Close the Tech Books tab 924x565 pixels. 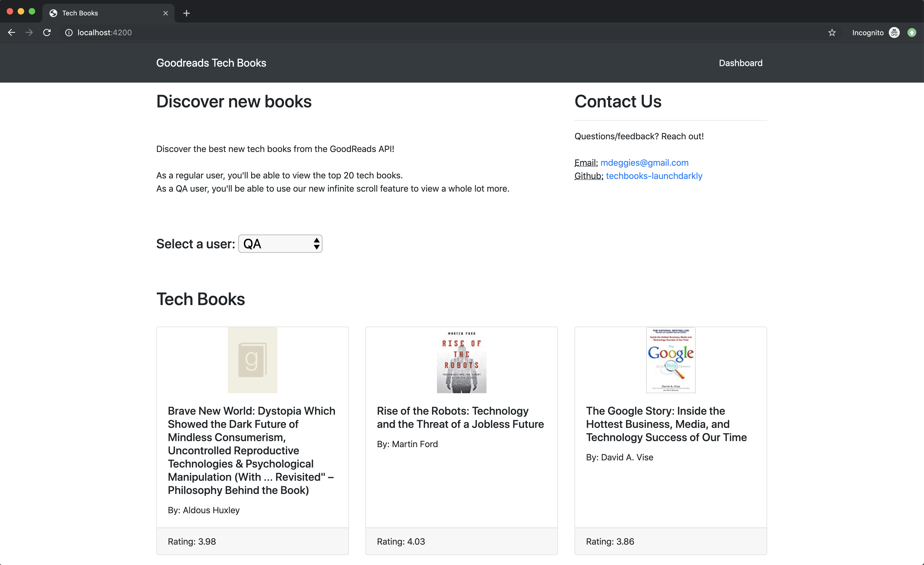point(165,13)
